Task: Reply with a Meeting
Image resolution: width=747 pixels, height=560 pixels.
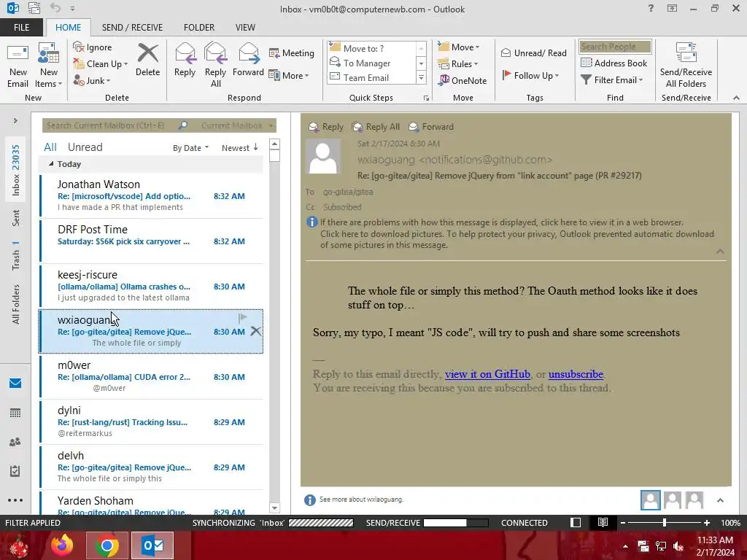Action: 292,52
